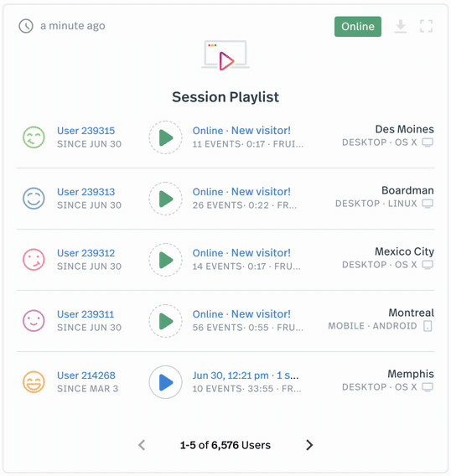Image resolution: width=451 pixels, height=476 pixels.
Task: Play User 239313's session recording
Action: 165,199
